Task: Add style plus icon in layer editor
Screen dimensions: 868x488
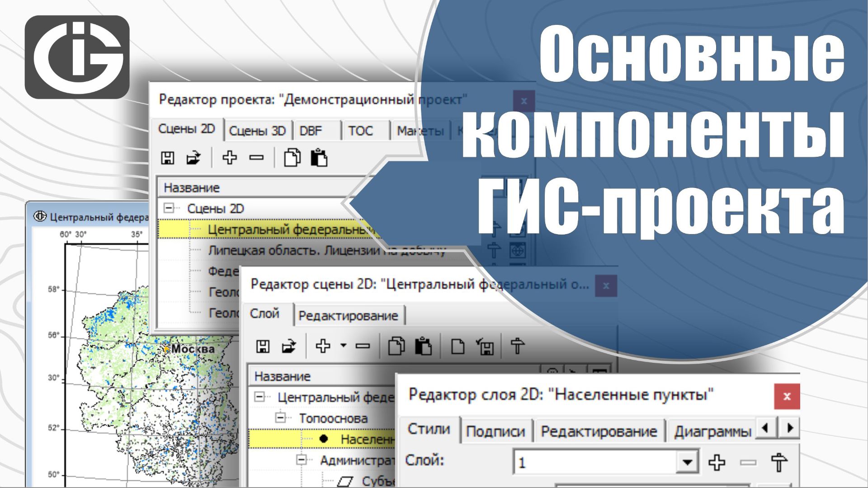Action: (717, 462)
